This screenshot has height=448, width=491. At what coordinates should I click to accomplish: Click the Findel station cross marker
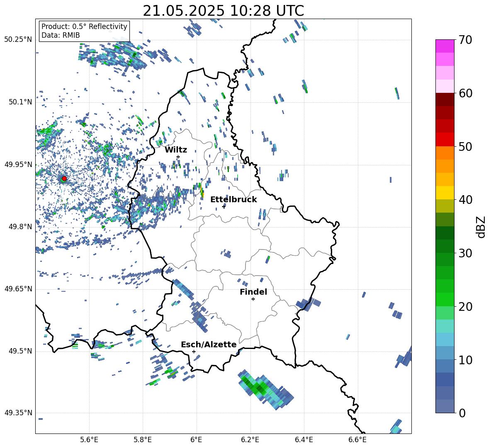coord(253,299)
